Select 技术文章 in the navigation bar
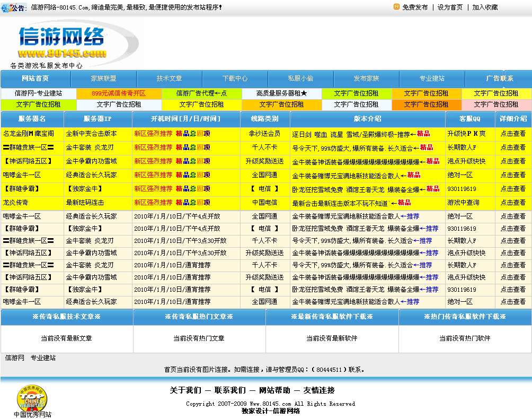Viewport: 532px width, 419px height. click(169, 78)
